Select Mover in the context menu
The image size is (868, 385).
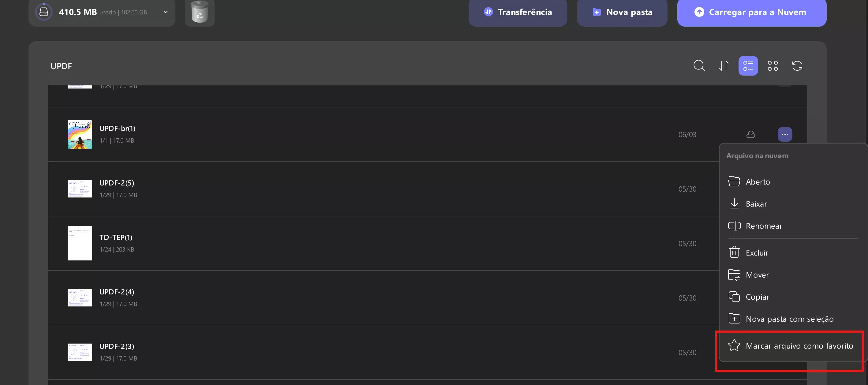point(793,275)
